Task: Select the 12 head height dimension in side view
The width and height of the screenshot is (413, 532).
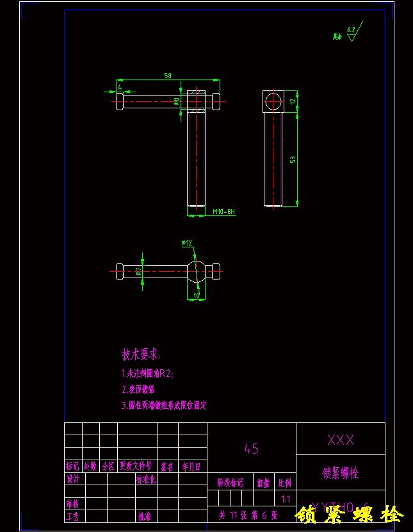Action: (293, 101)
